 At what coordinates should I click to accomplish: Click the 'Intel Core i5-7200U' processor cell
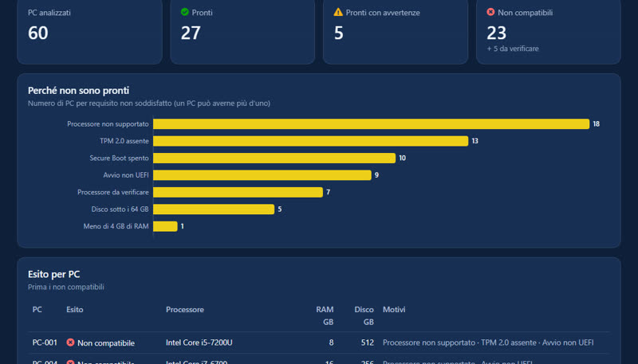(x=199, y=342)
